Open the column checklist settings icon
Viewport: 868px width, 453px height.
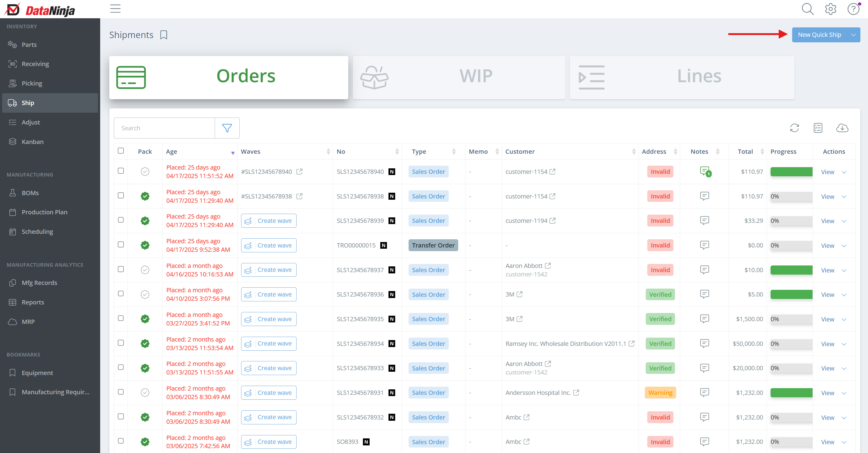tap(818, 128)
